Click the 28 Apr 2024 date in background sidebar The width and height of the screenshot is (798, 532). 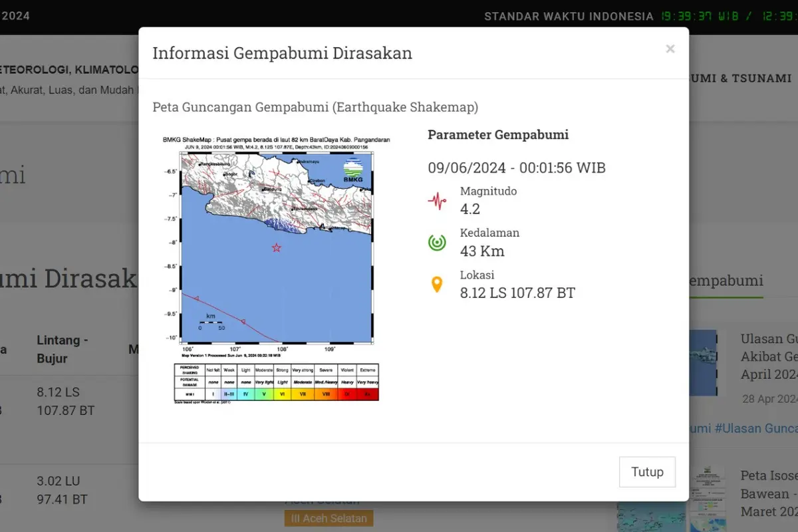click(770, 399)
